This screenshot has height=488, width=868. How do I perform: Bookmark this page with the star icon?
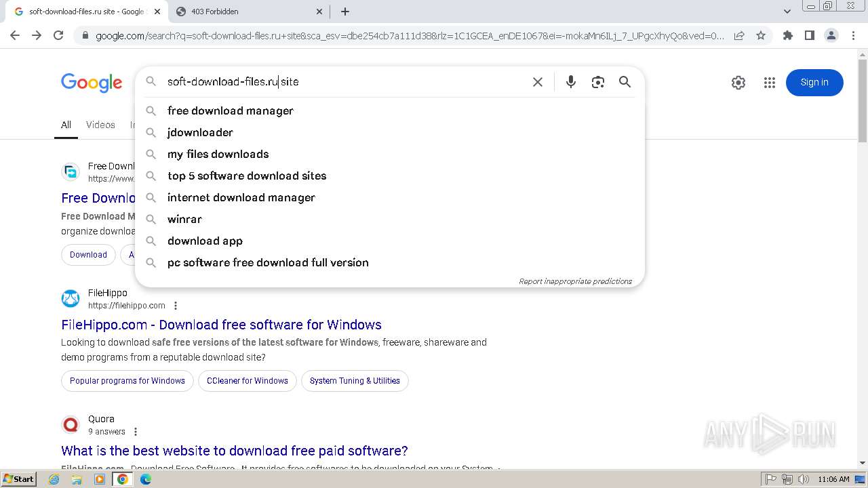click(761, 36)
